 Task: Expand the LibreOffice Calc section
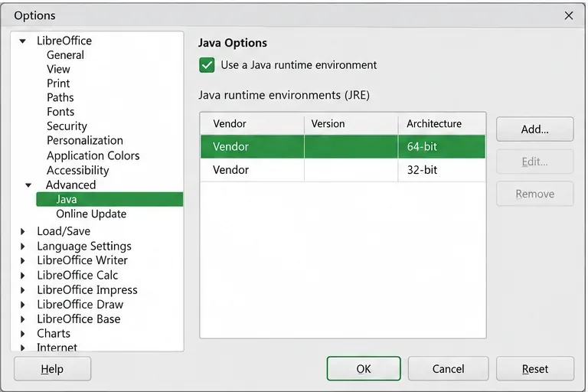pyautogui.click(x=23, y=276)
